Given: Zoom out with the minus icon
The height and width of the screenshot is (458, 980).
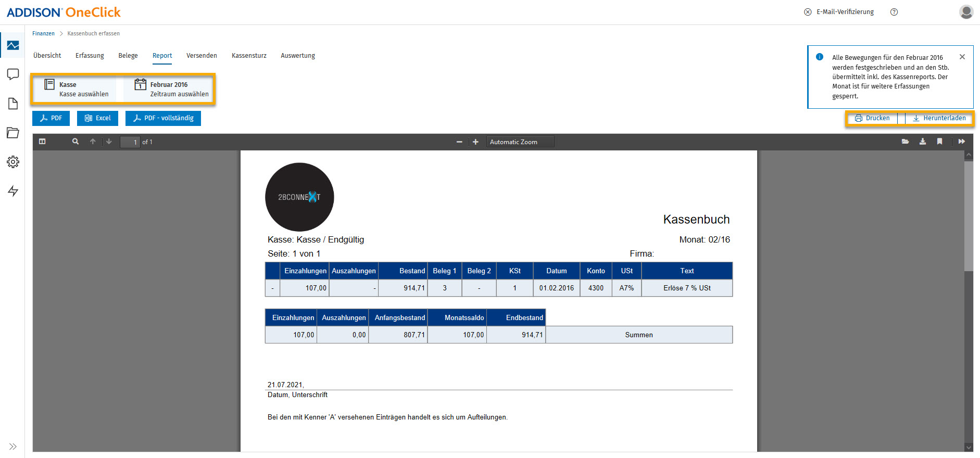Looking at the screenshot, I should pyautogui.click(x=459, y=142).
